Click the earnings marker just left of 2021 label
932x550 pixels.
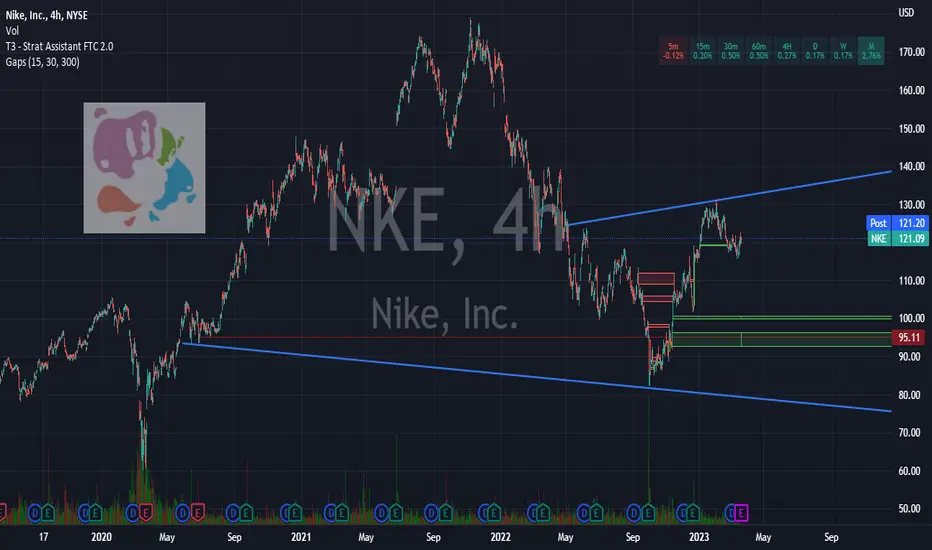[x=294, y=512]
